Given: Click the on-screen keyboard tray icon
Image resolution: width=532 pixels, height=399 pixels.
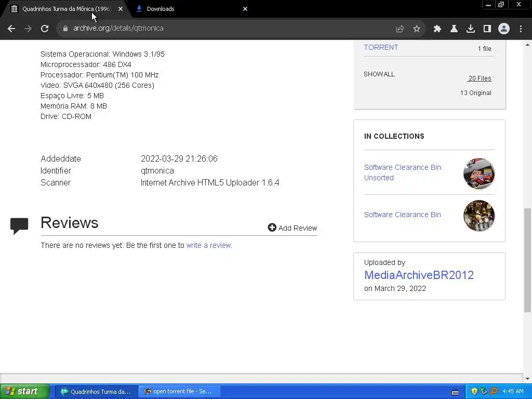Looking at the screenshot, I should point(455,392).
